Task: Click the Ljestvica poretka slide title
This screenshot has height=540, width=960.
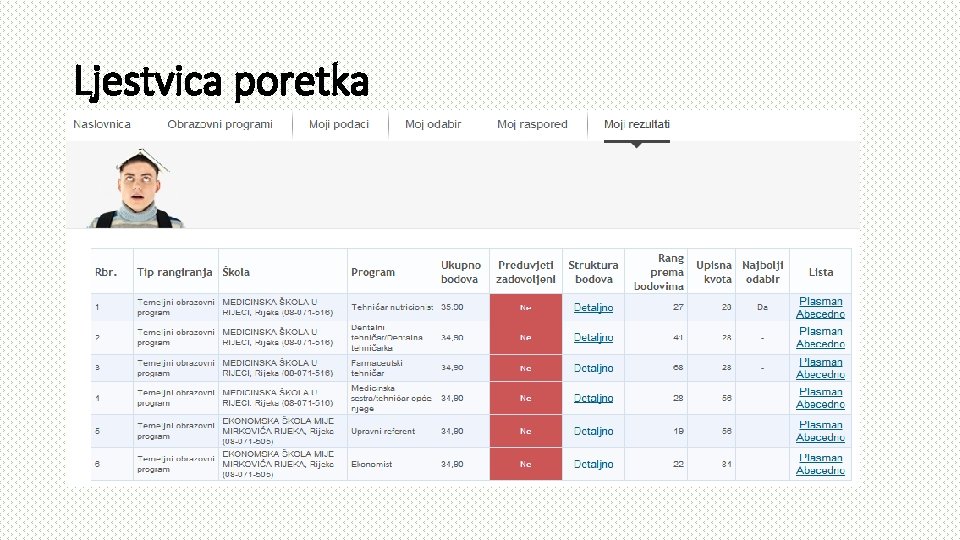Action: (x=221, y=81)
